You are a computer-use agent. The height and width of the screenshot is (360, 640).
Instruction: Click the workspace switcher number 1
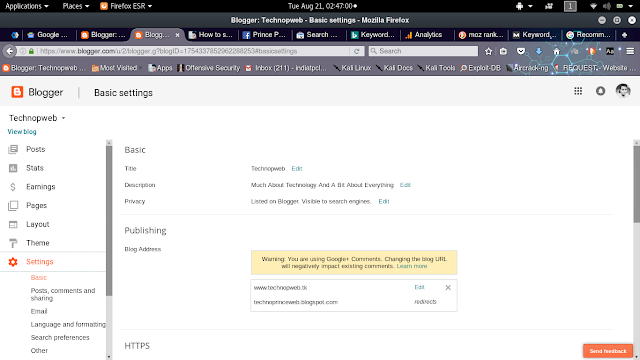point(570,6)
